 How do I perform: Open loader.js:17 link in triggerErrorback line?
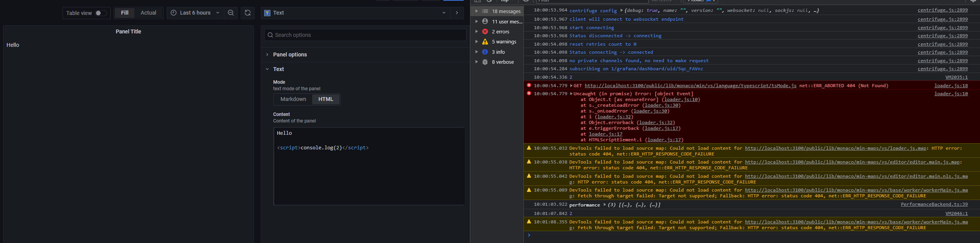click(661, 128)
